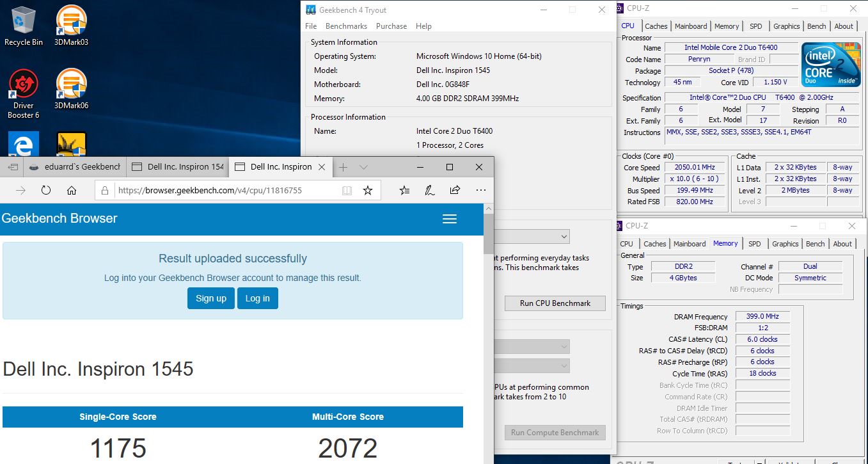Go forward in the Edge browser

pos(20,190)
